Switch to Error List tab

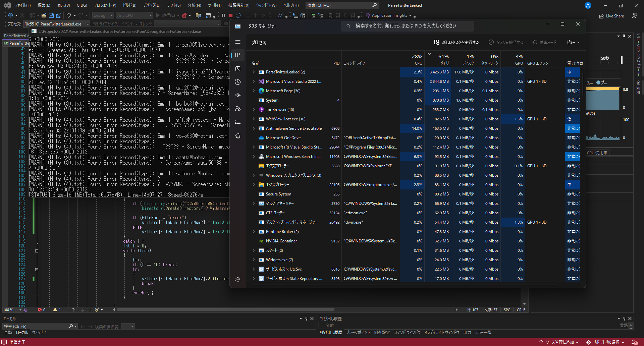click(483, 333)
